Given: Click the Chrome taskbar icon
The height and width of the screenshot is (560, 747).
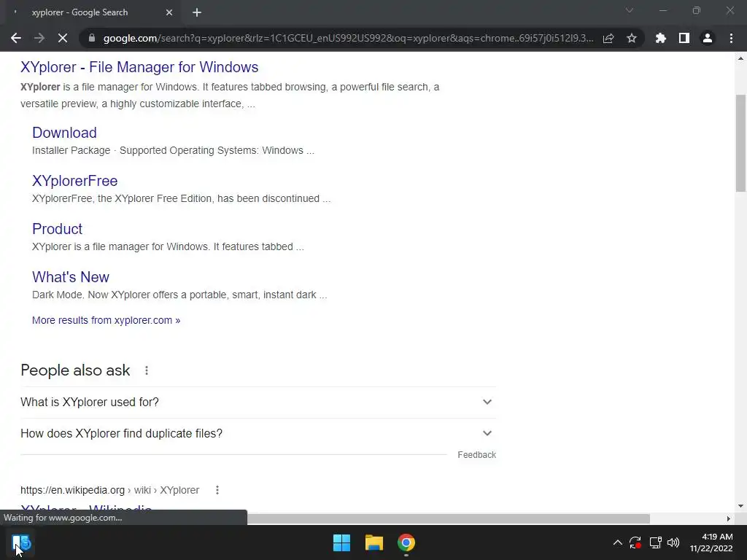Looking at the screenshot, I should (x=406, y=542).
